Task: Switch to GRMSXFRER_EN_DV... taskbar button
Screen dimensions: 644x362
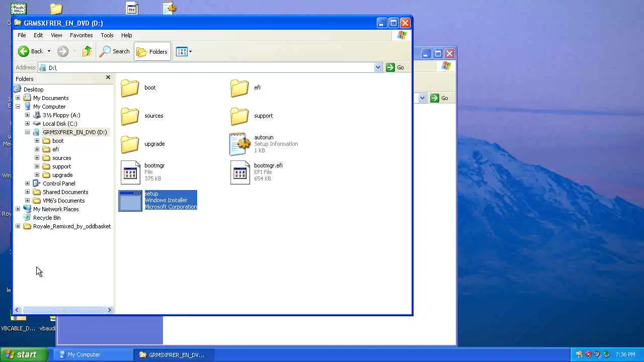Action: 175,354
